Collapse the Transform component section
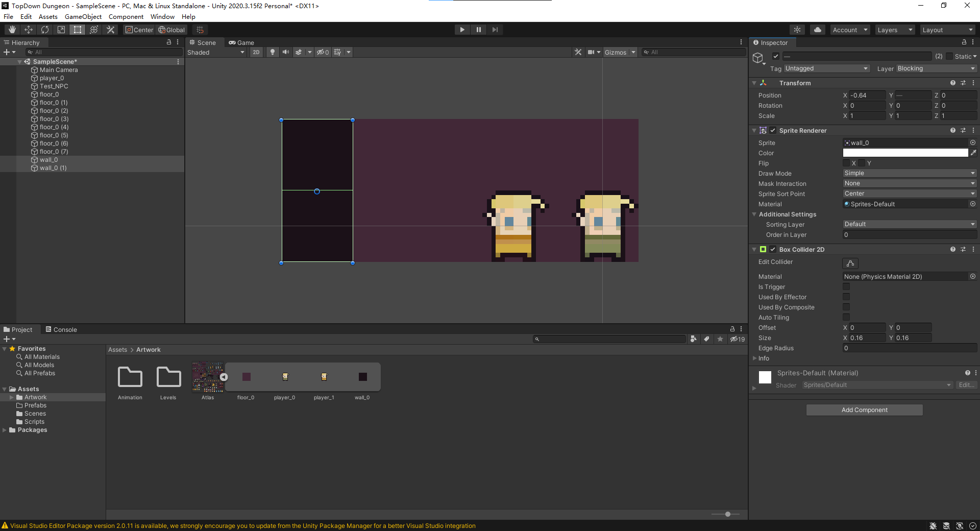Image resolution: width=980 pixels, height=531 pixels. click(x=754, y=83)
